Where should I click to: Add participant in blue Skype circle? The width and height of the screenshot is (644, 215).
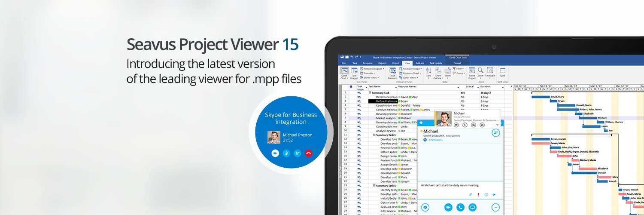click(298, 153)
